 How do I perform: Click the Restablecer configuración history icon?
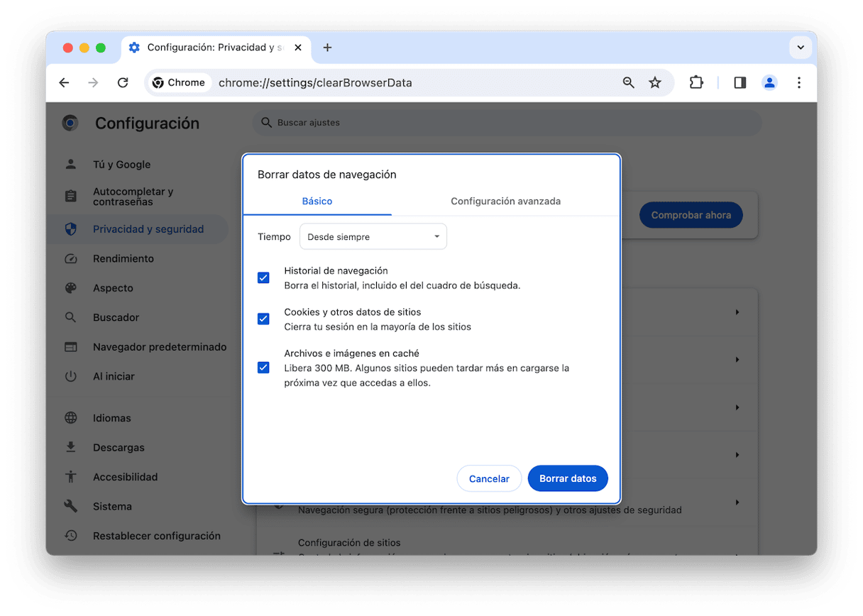[70, 537]
